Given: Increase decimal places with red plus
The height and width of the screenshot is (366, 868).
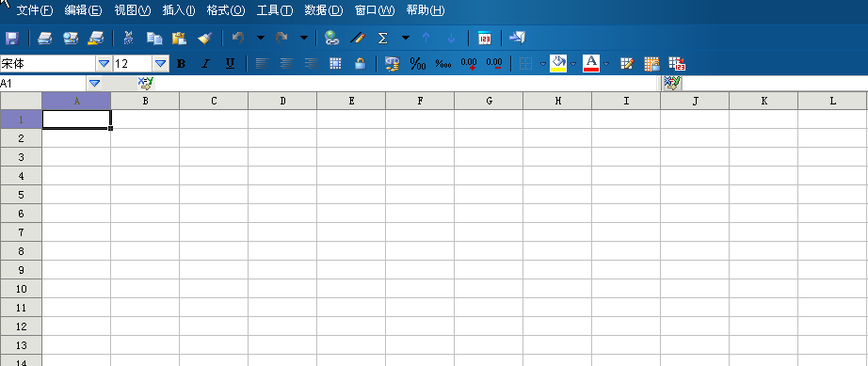Looking at the screenshot, I should click(469, 64).
